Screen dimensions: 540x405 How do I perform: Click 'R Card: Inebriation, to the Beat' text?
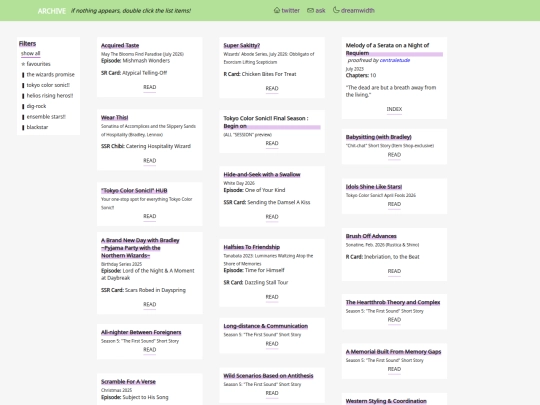click(x=382, y=257)
